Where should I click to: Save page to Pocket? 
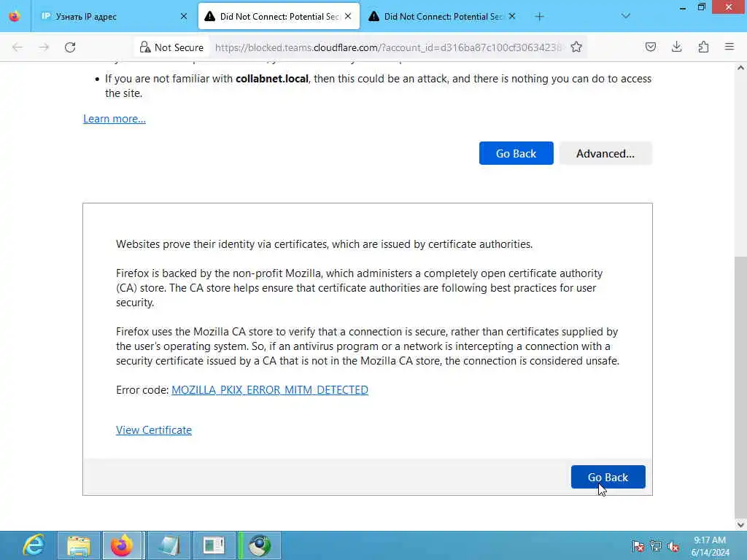[x=650, y=47]
